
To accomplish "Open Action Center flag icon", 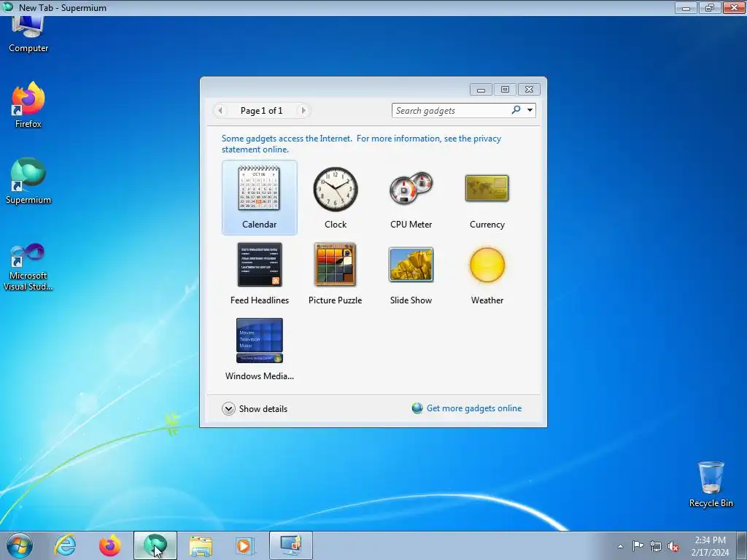I will coord(638,545).
